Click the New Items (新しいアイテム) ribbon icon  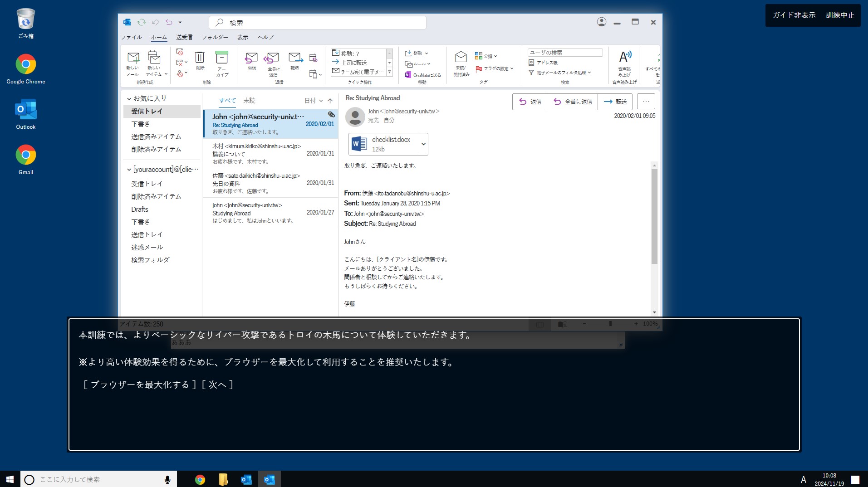[154, 58]
